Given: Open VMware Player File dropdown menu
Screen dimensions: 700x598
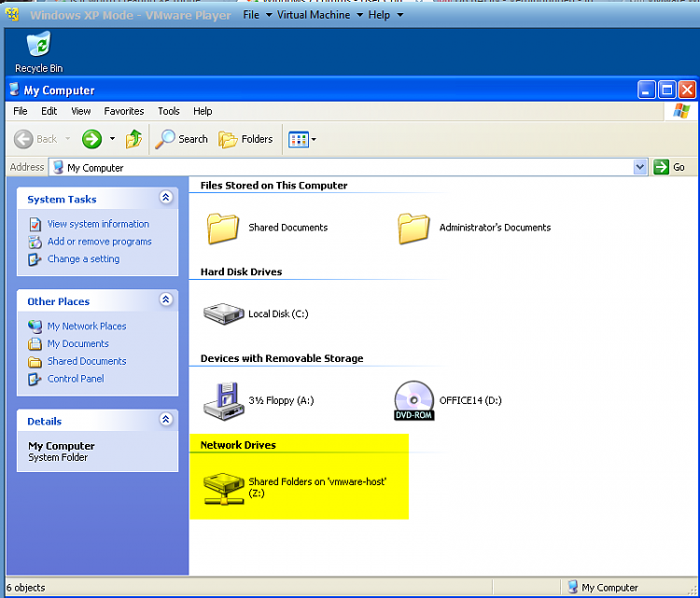Looking at the screenshot, I should [x=258, y=15].
